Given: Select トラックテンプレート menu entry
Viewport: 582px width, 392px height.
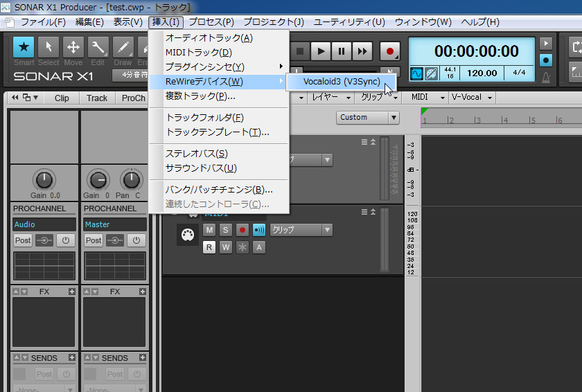Looking at the screenshot, I should pyautogui.click(x=219, y=132).
